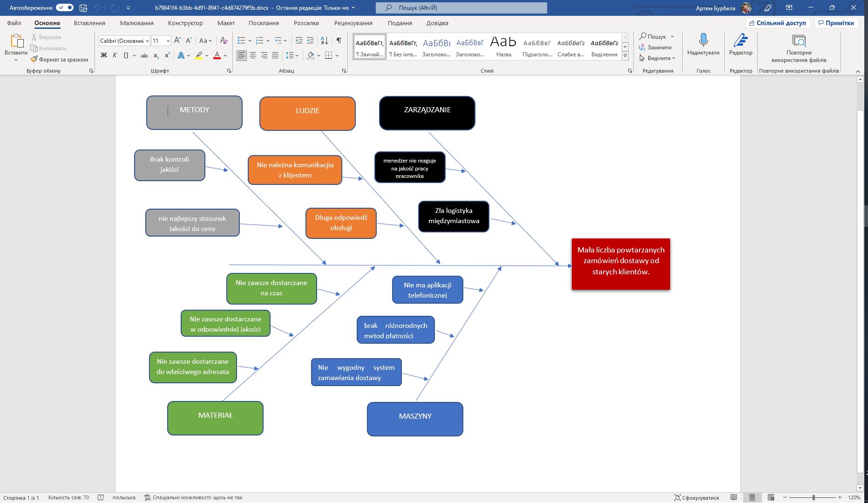Click the Sort A-Z icon
This screenshot has width=868, height=503.
pyautogui.click(x=325, y=41)
